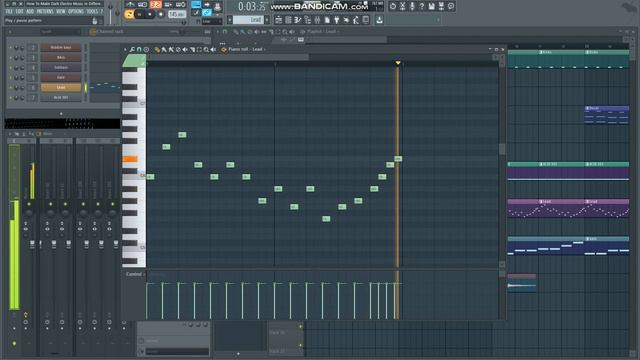This screenshot has height=360, width=640.
Task: Select the piano roll Zoom tool
Action: (x=206, y=49)
